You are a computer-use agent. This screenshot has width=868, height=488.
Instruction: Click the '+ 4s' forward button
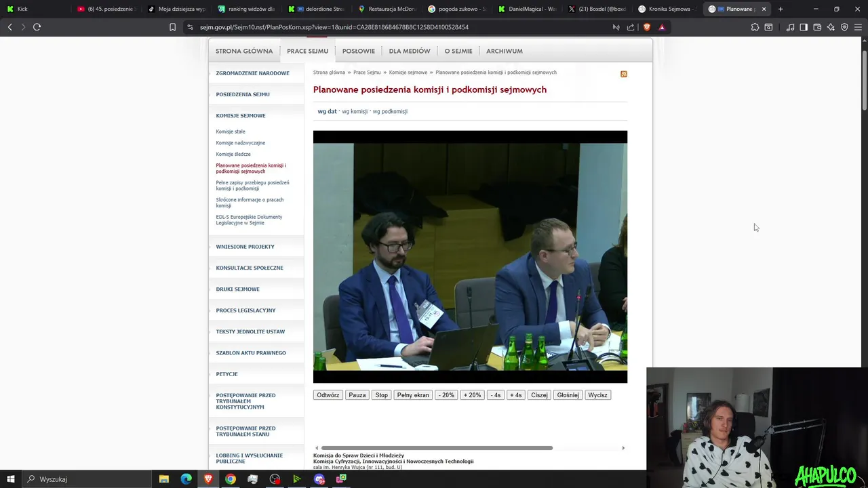(516, 395)
